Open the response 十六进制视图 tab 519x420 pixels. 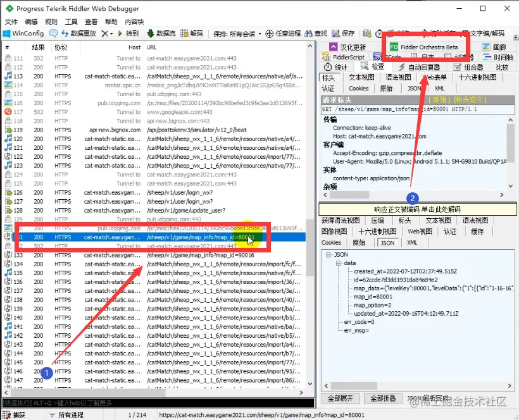click(x=377, y=231)
